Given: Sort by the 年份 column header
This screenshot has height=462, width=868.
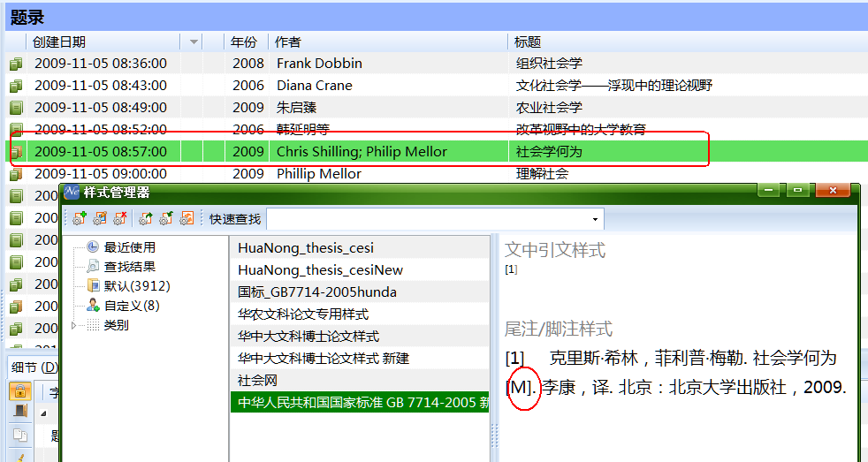Looking at the screenshot, I should pyautogui.click(x=244, y=42).
